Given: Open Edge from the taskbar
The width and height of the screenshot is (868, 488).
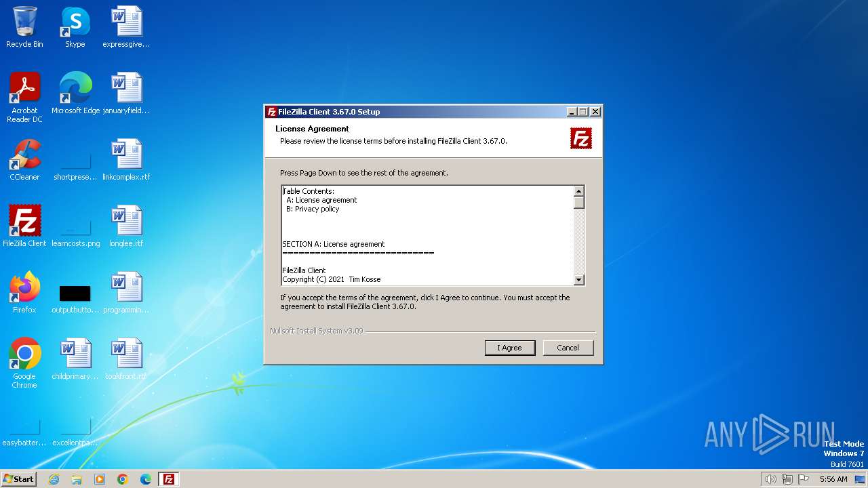Looking at the screenshot, I should (146, 479).
